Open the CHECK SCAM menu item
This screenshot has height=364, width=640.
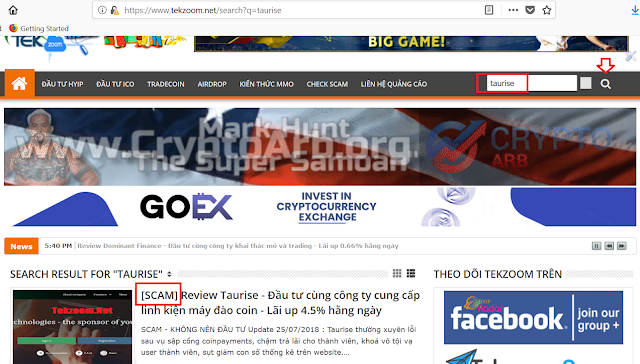point(327,84)
